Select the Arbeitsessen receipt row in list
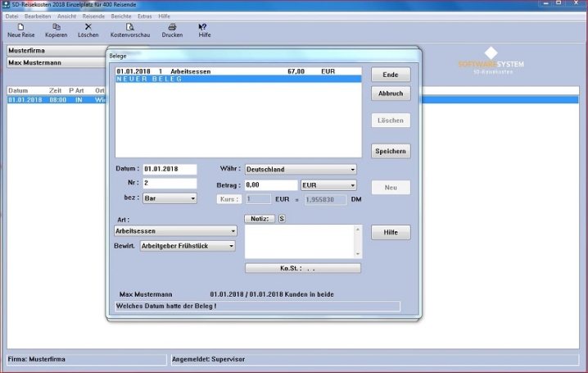 (x=237, y=71)
